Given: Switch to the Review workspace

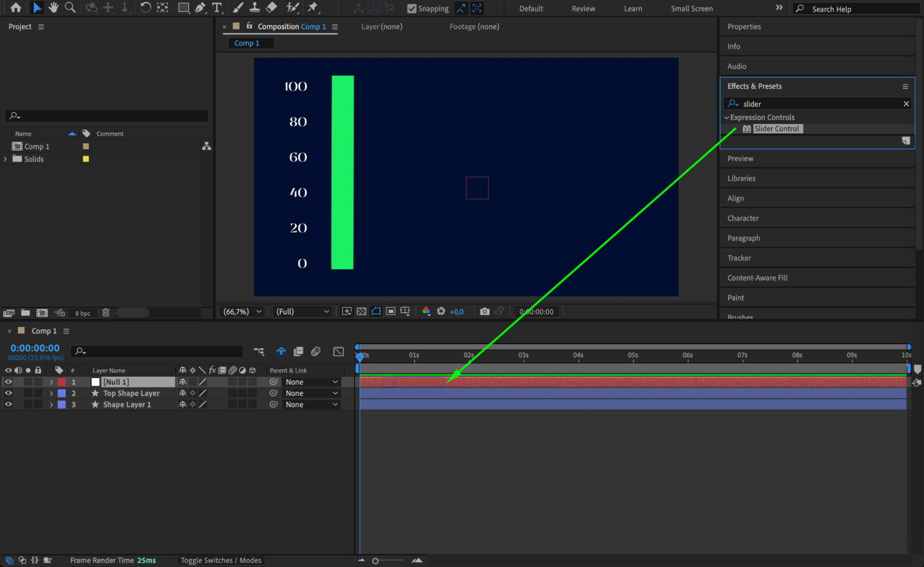Looking at the screenshot, I should coord(583,8).
